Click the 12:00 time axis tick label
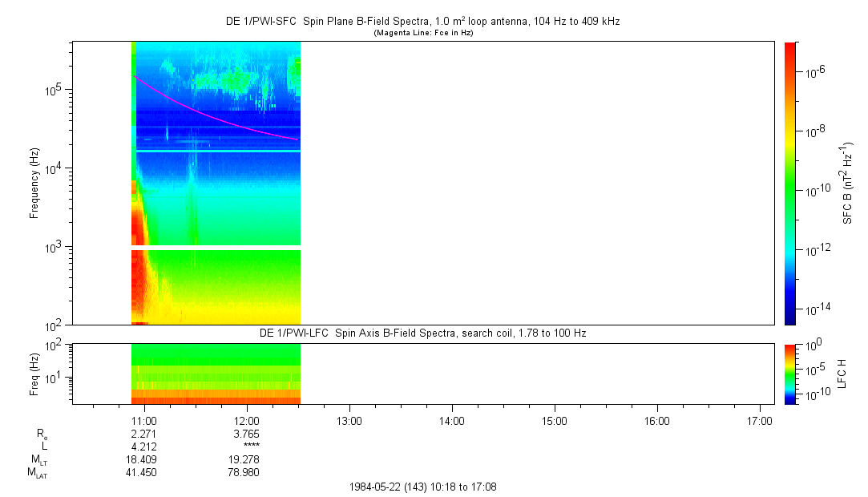The height and width of the screenshot is (497, 868). coord(246,420)
